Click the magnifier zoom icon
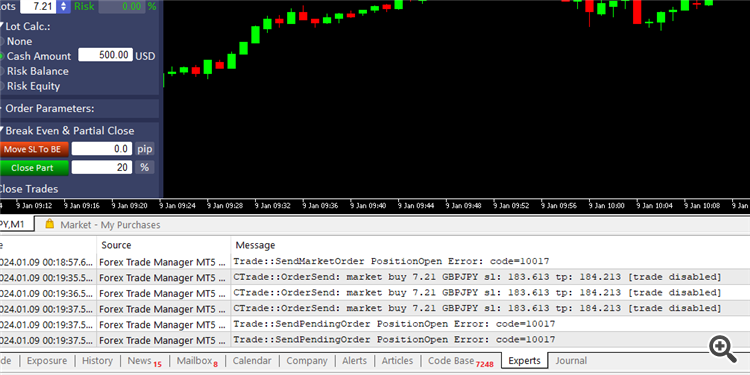Viewport: 750px width, 375px height. [722, 349]
